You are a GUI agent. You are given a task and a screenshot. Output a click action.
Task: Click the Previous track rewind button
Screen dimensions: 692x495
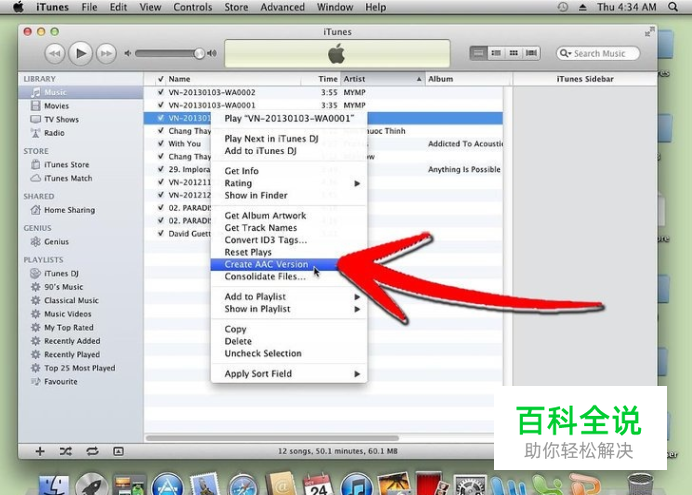click(x=55, y=53)
